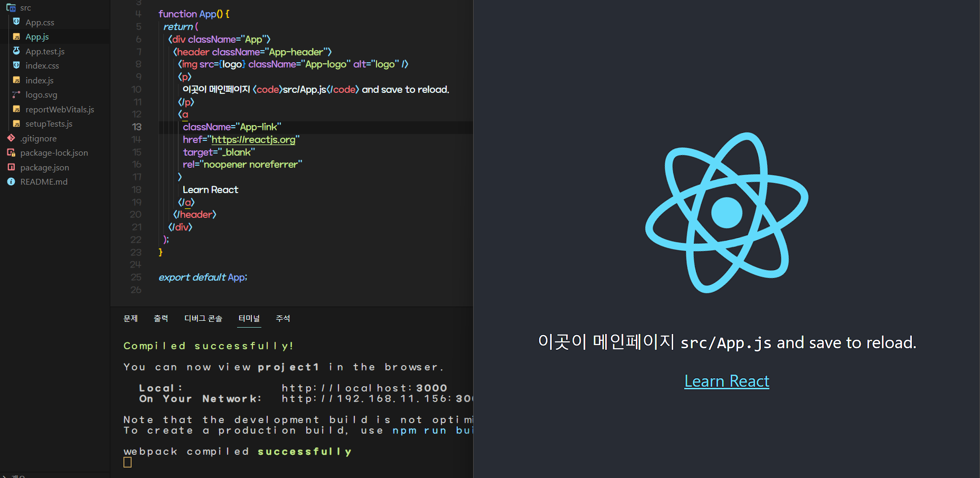Click line number 25 in the gutter
This screenshot has width=980, height=478.
pos(136,277)
